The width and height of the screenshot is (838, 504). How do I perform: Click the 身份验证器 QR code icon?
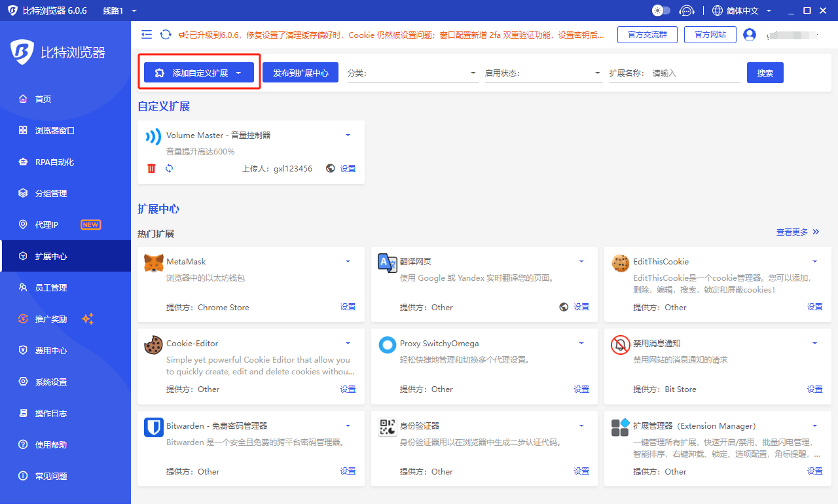click(388, 427)
